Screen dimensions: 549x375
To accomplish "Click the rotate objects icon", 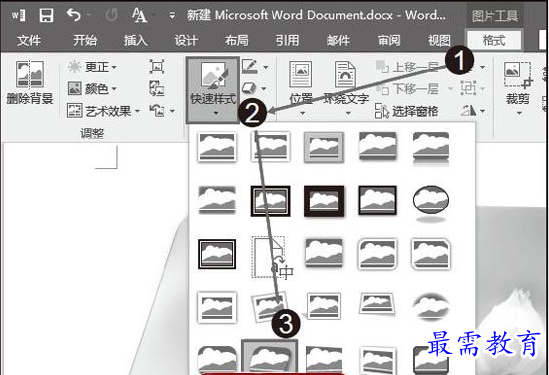I will coord(469,111).
